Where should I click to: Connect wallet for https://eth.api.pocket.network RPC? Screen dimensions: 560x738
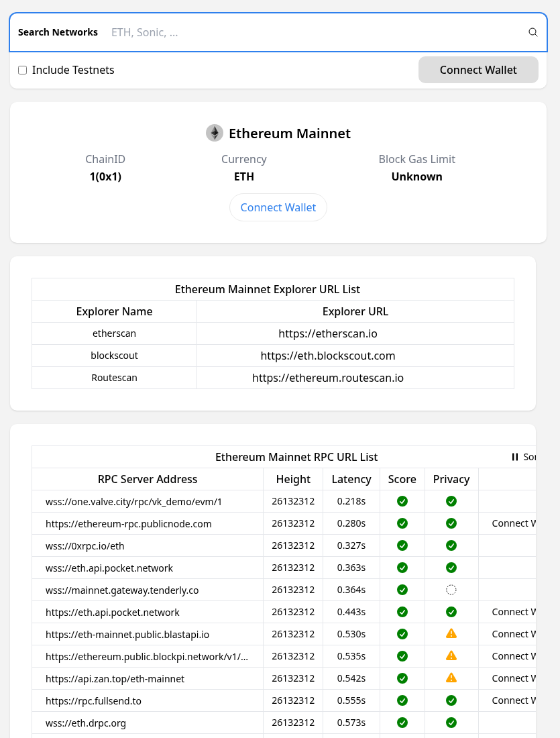pos(514,612)
